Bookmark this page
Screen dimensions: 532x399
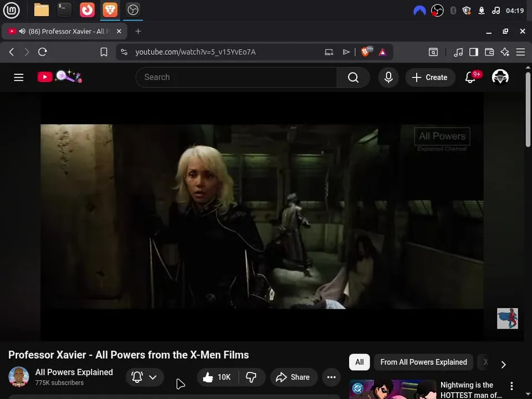(x=104, y=52)
